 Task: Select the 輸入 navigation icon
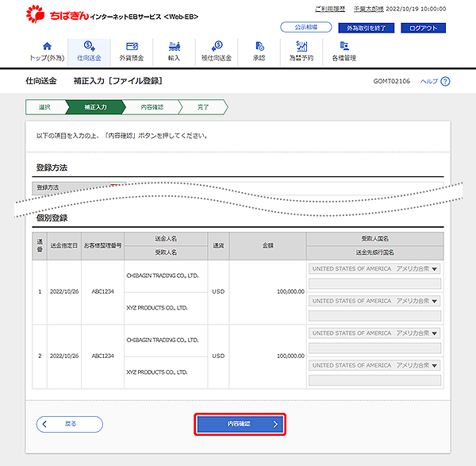(x=174, y=46)
